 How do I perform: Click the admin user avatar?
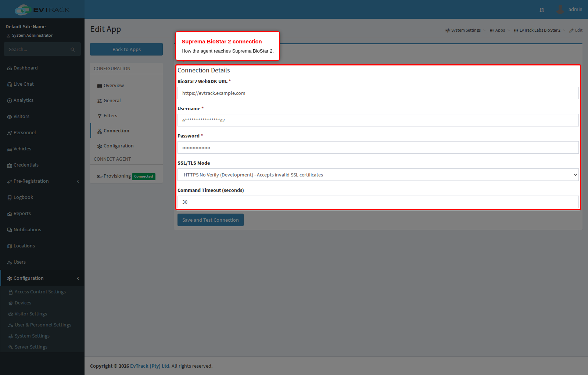(x=560, y=10)
